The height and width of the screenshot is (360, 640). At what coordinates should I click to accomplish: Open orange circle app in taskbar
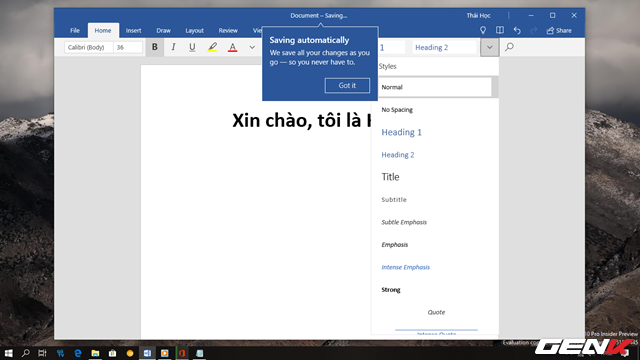(130, 353)
